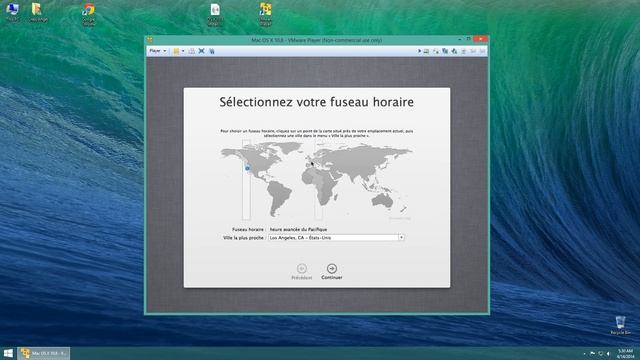This screenshot has height=360, width=640.
Task: Click Australia on the time zone map
Action: pyautogui.click(x=382, y=200)
